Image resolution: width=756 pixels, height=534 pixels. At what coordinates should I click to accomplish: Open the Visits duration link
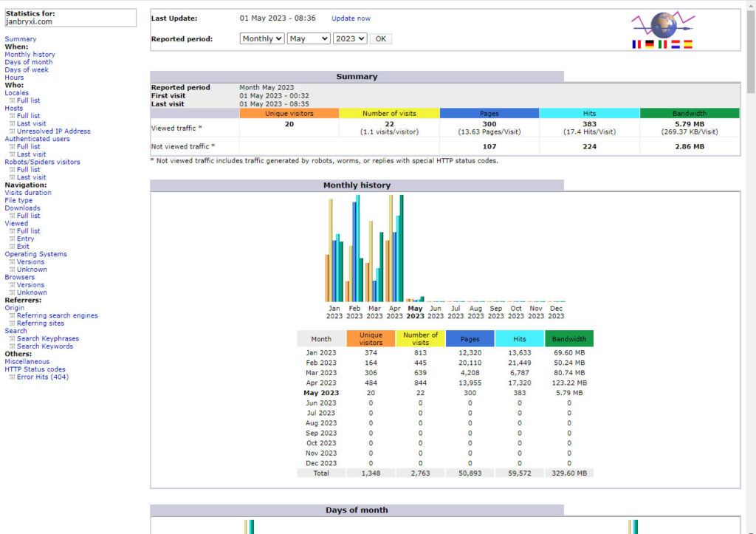click(28, 193)
